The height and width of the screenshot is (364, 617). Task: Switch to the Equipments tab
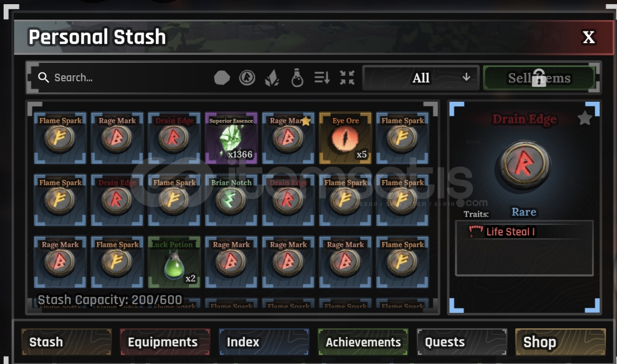click(165, 342)
